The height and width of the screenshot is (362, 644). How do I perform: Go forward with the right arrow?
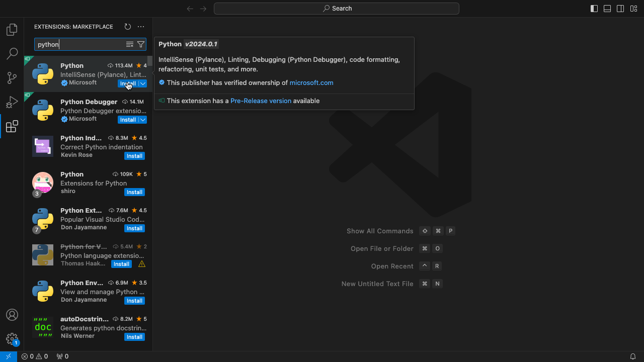pos(203,9)
